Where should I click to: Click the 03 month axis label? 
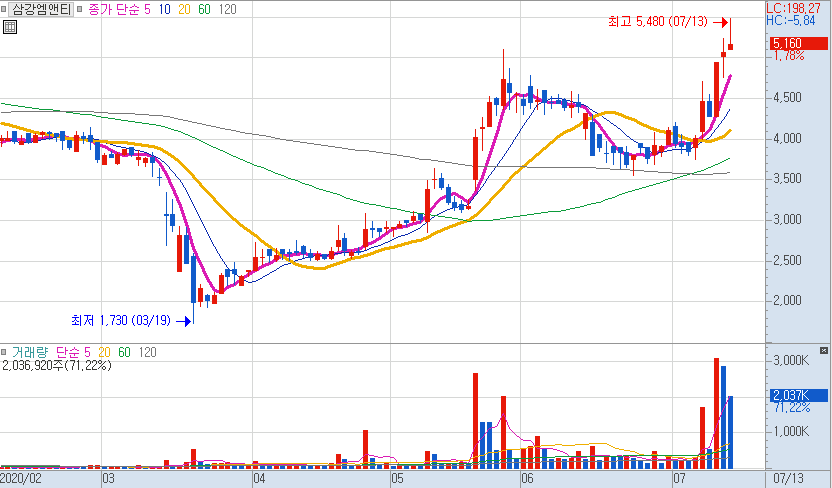point(108,479)
